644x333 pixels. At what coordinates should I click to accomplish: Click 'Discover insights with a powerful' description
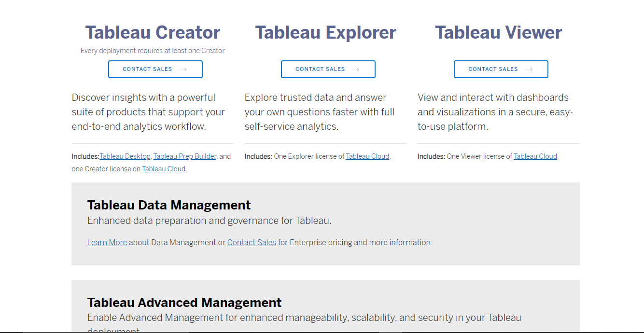[148, 112]
